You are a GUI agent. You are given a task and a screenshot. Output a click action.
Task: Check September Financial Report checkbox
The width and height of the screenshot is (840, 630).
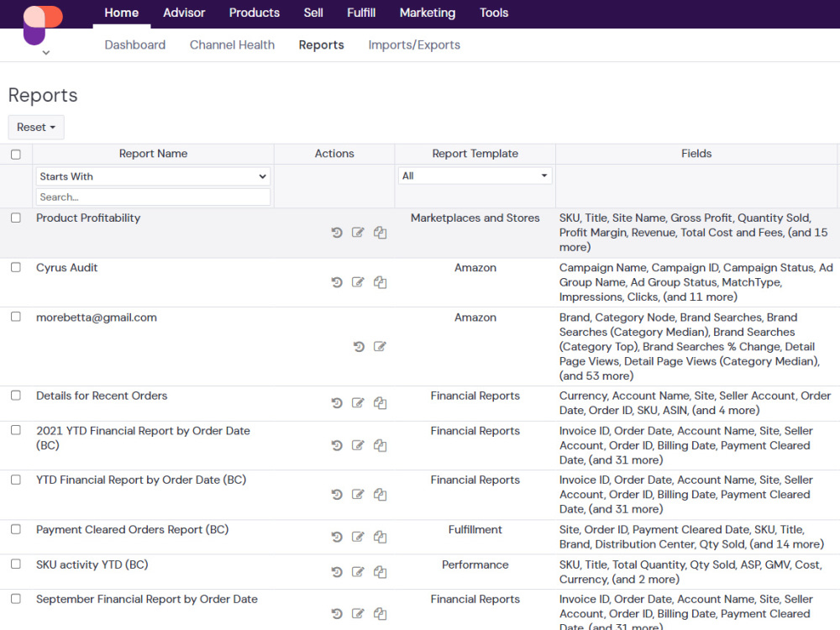pyautogui.click(x=16, y=599)
